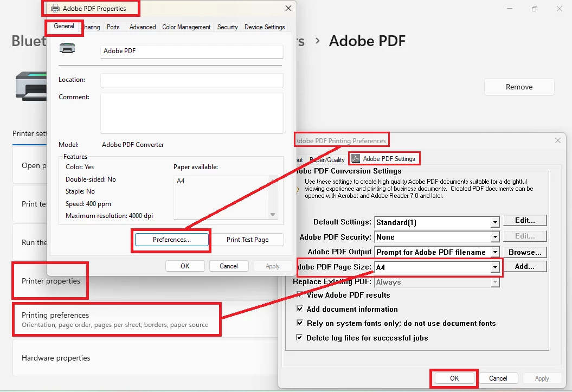
Task: Click the Add... button for page size
Action: click(x=525, y=267)
